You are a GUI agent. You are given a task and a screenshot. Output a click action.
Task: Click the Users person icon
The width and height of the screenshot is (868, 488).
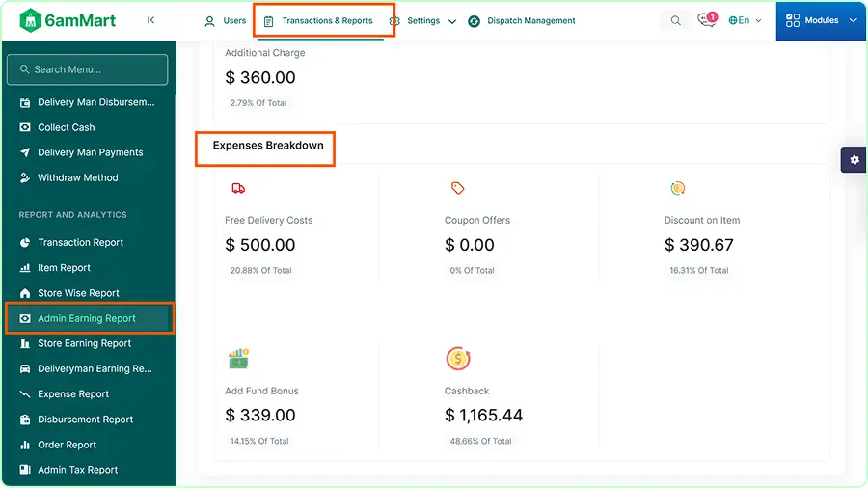coord(210,21)
